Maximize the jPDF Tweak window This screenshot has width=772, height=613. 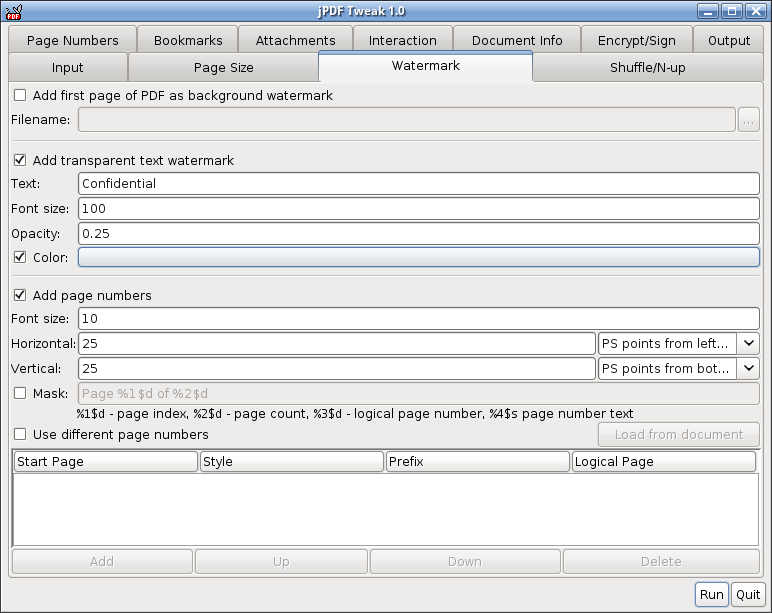(732, 11)
